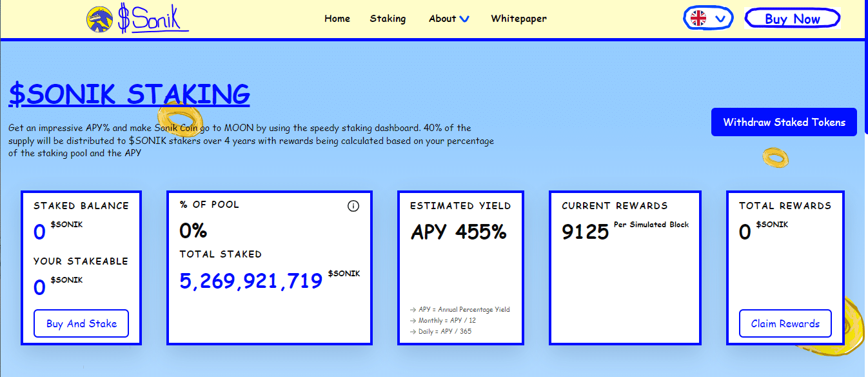
Task: Click the 'Per Simulated Block' text
Action: tap(651, 225)
